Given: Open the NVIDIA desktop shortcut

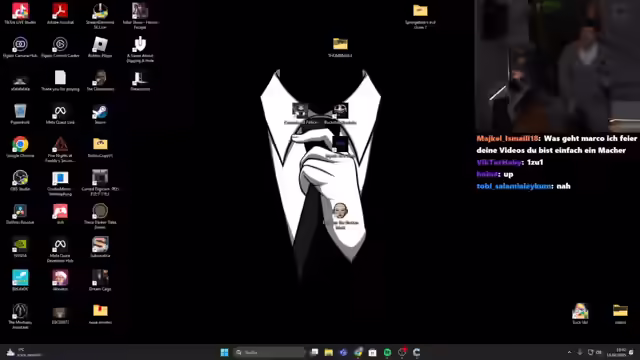Looking at the screenshot, I should [20, 247].
